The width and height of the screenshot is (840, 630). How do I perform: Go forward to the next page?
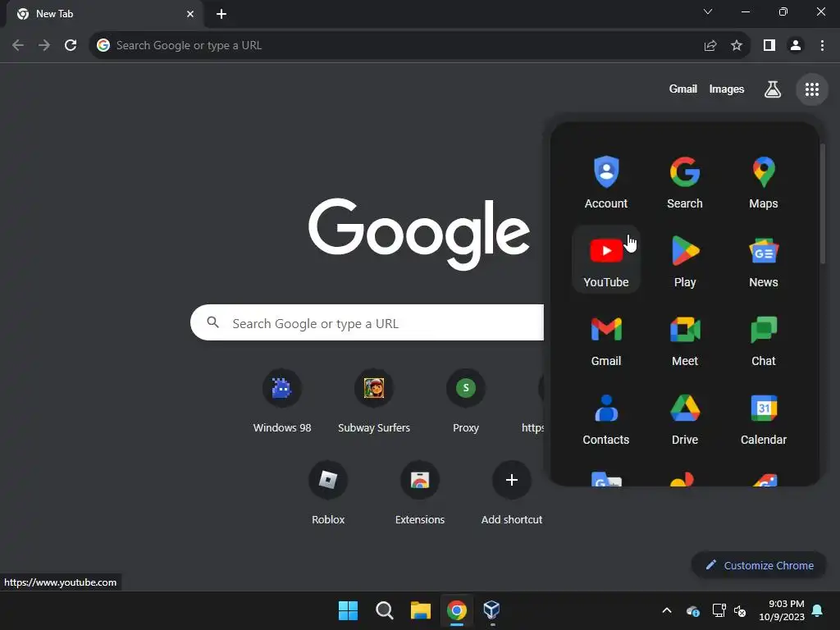click(44, 46)
